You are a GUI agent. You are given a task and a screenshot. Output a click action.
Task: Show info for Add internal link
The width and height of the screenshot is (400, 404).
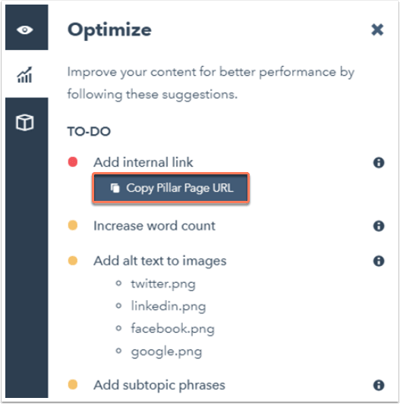click(x=379, y=163)
